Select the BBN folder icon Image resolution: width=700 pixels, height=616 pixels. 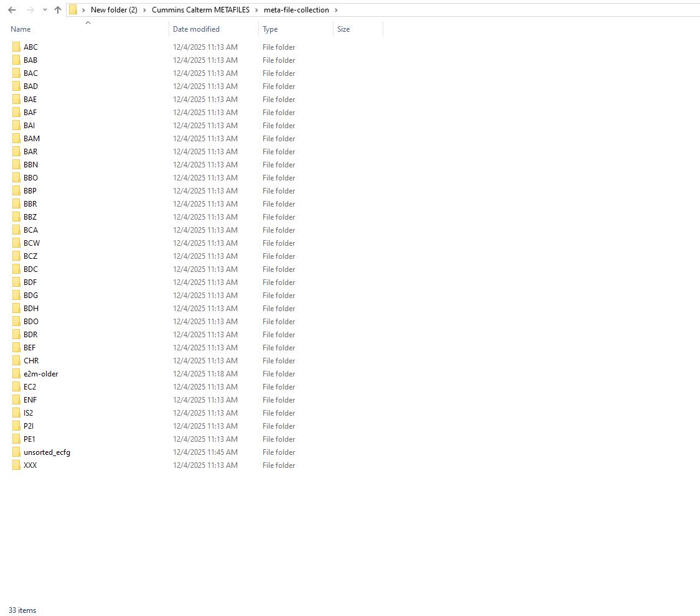click(17, 165)
